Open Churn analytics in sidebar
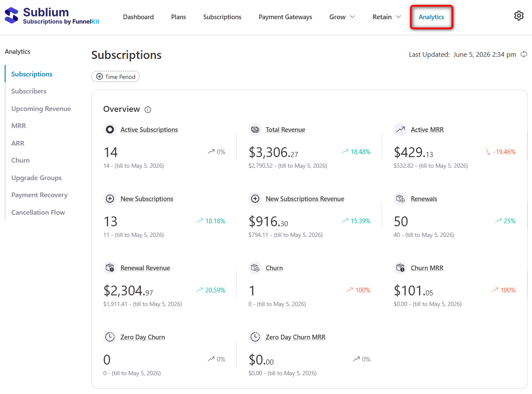Image resolution: width=532 pixels, height=394 pixels. pyautogui.click(x=21, y=161)
